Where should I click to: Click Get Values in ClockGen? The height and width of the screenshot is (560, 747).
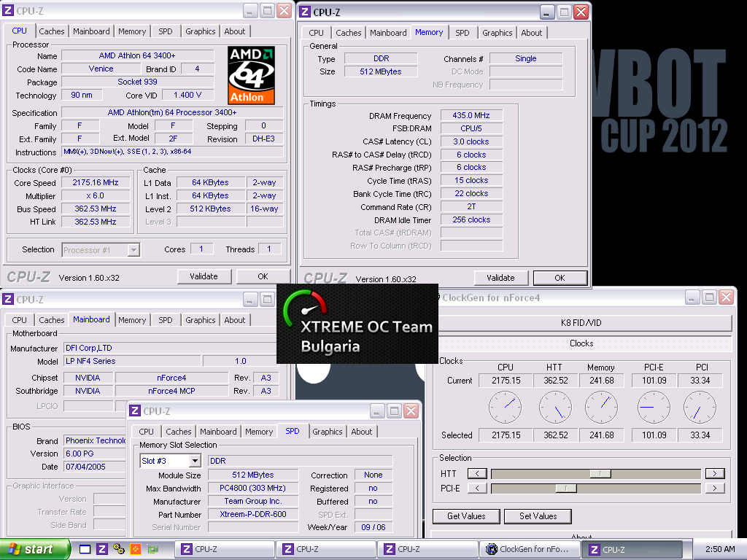[x=466, y=516]
